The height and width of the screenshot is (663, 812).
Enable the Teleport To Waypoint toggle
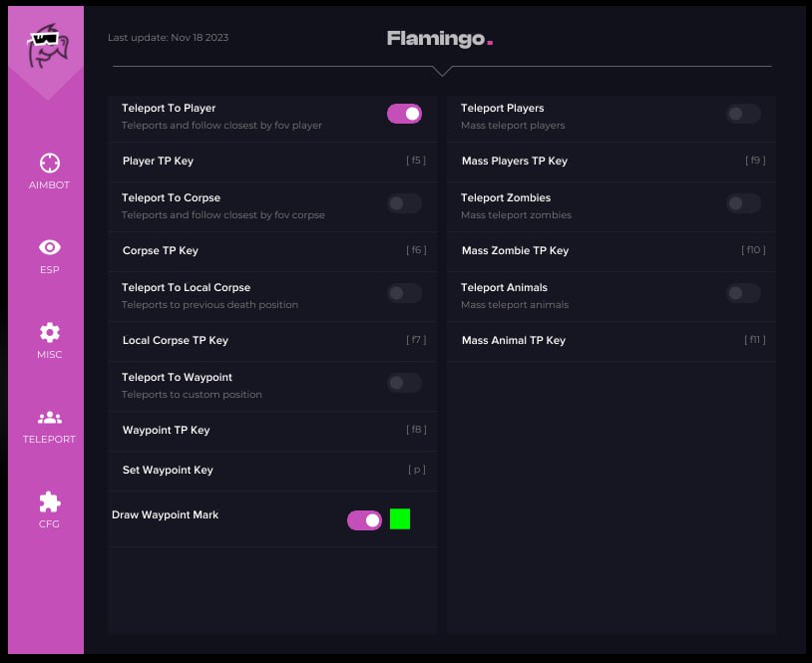(404, 383)
